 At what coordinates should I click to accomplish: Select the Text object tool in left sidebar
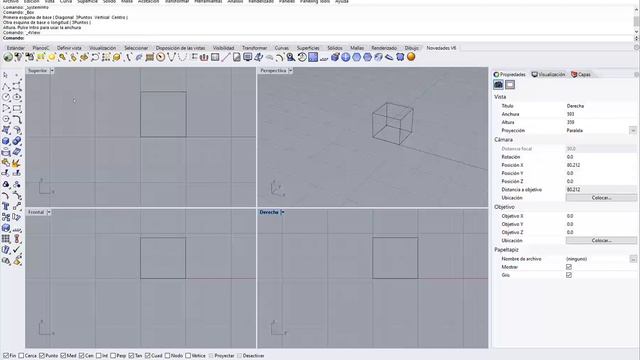point(6,206)
